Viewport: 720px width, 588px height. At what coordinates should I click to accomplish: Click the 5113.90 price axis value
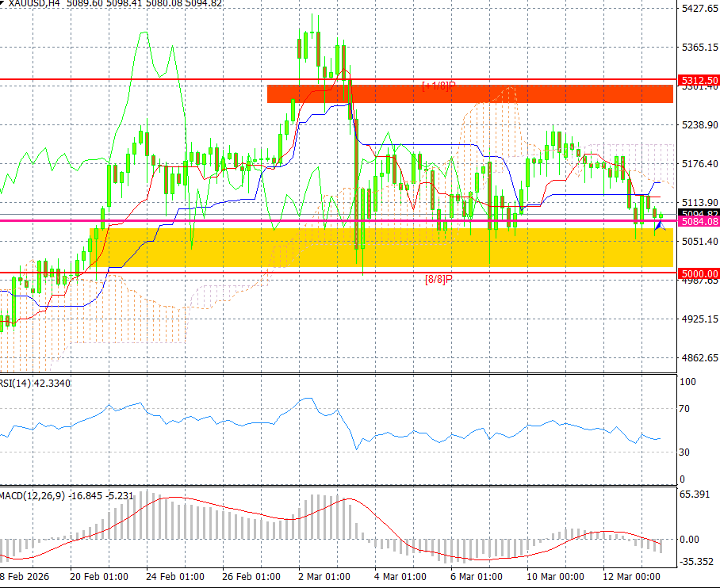pos(700,202)
